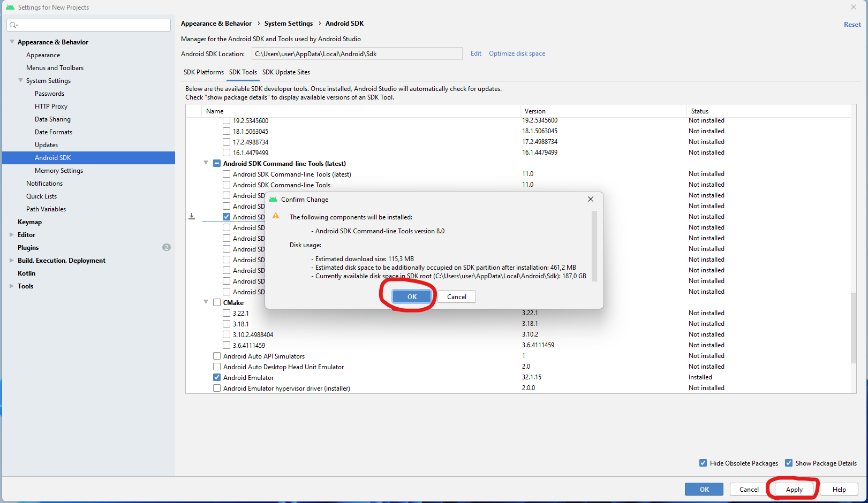Click the Android icon in Confirm Change title
Viewport: 868px width, 503px height.
tap(273, 200)
